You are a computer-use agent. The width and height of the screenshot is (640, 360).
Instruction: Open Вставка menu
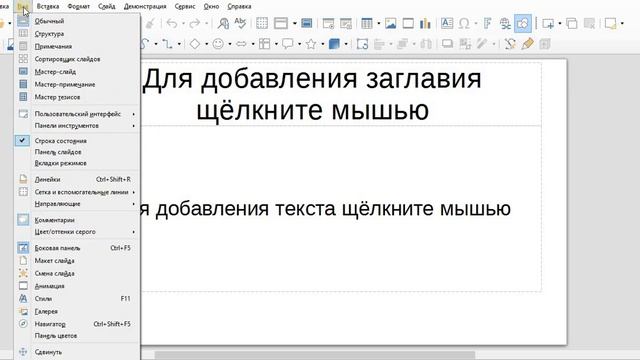tap(48, 7)
